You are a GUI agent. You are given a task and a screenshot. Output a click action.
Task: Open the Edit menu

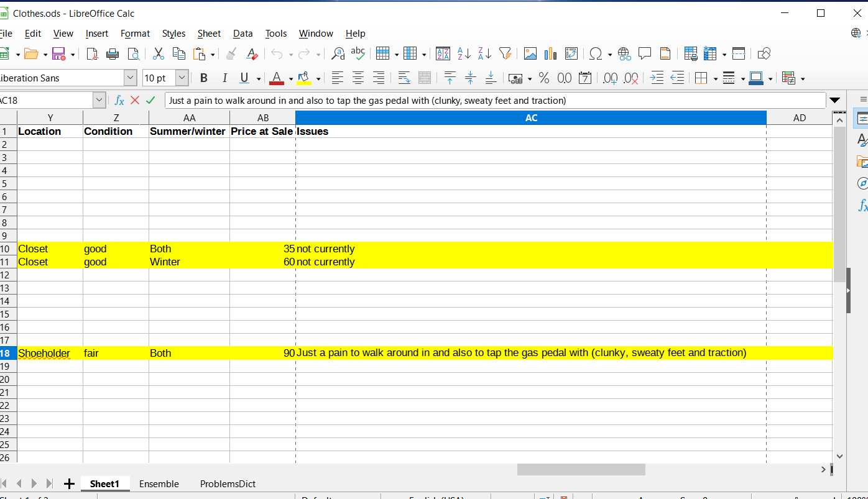tap(33, 34)
